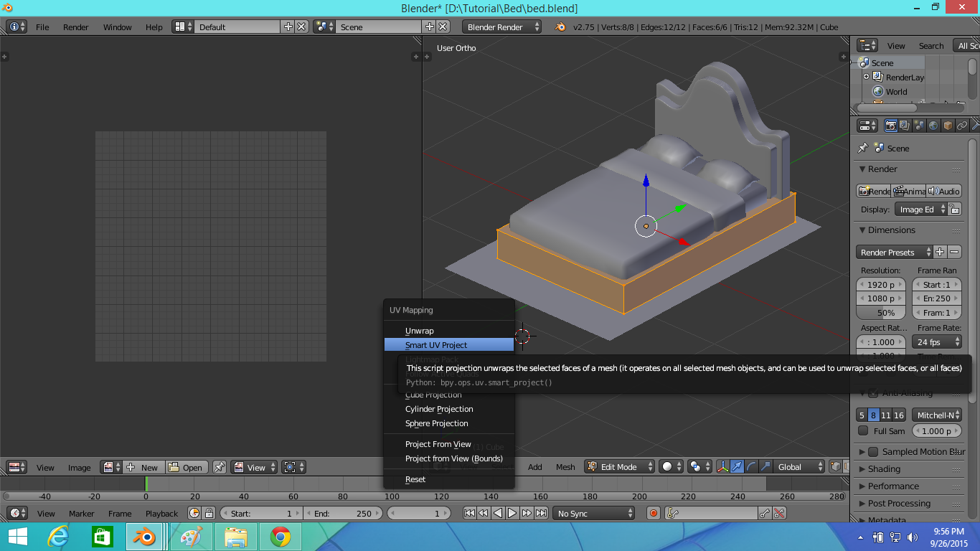The image size is (980, 551).
Task: Expand the Shading panel
Action: [x=884, y=468]
